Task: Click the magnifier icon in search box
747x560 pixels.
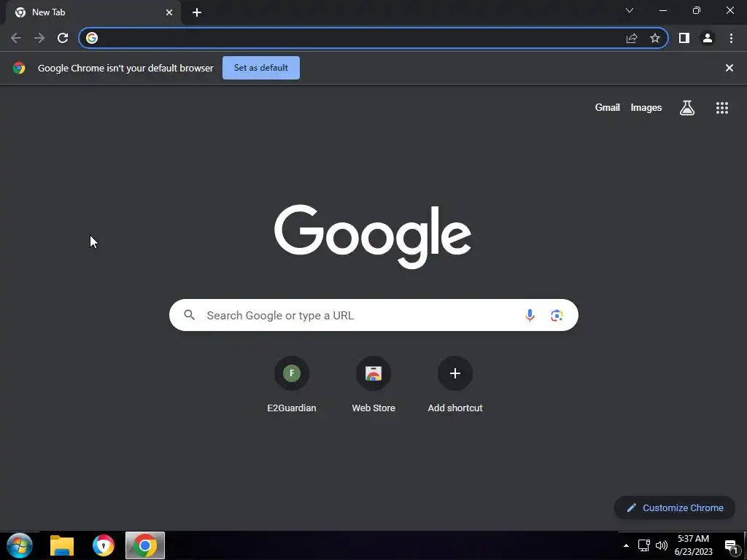Action: [x=190, y=315]
